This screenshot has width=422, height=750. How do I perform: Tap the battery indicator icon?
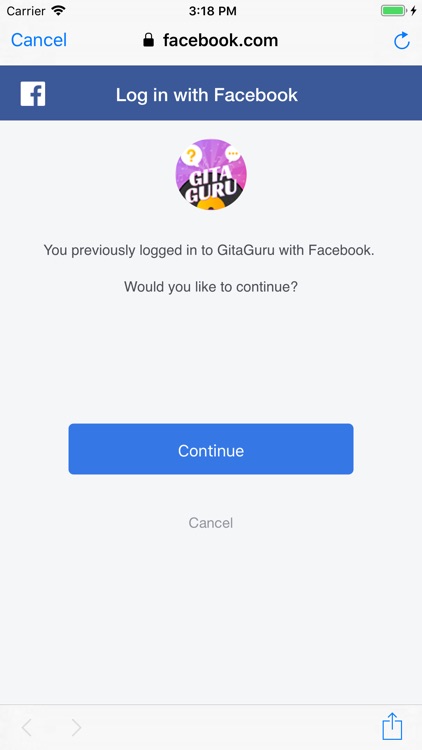point(393,11)
